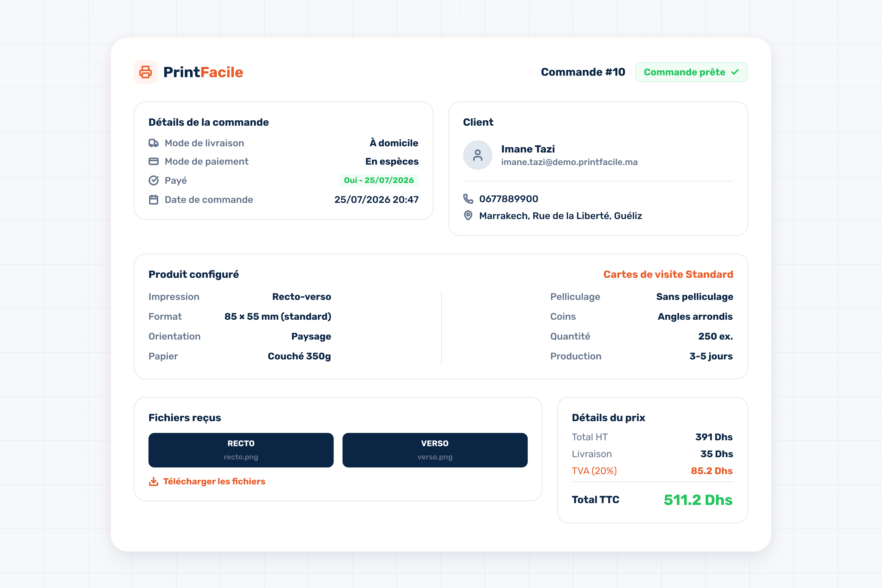Click the Payé checkmark circle icon

[154, 180]
